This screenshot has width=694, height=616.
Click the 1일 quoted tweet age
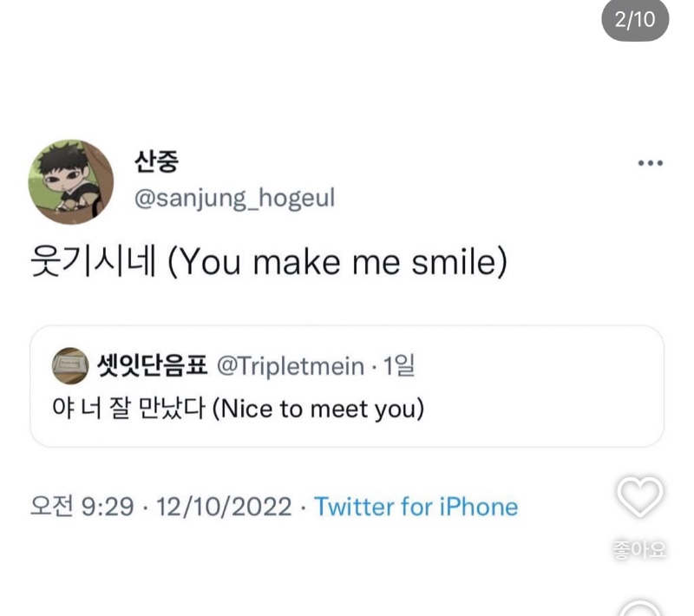click(x=399, y=366)
